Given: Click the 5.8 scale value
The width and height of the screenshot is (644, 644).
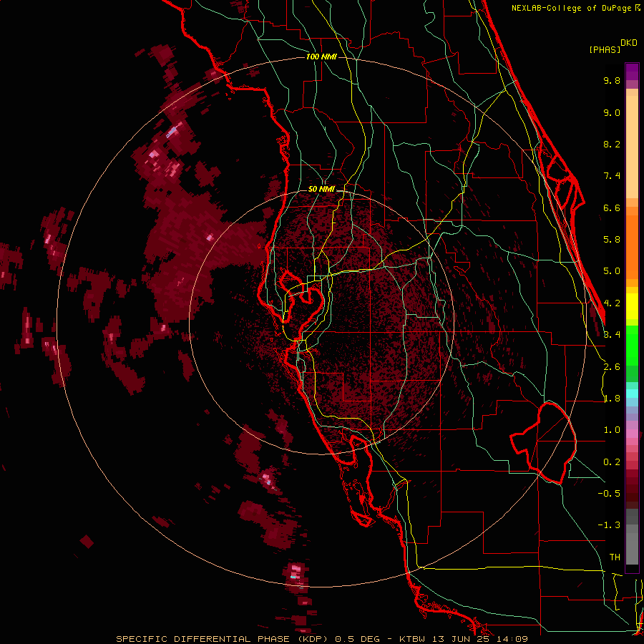Looking at the screenshot, I should pos(612,240).
